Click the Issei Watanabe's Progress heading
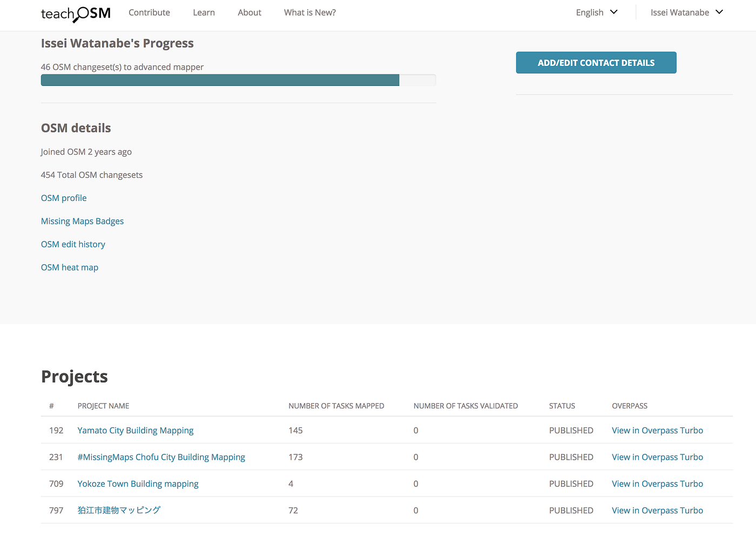This screenshot has width=756, height=536. (117, 43)
